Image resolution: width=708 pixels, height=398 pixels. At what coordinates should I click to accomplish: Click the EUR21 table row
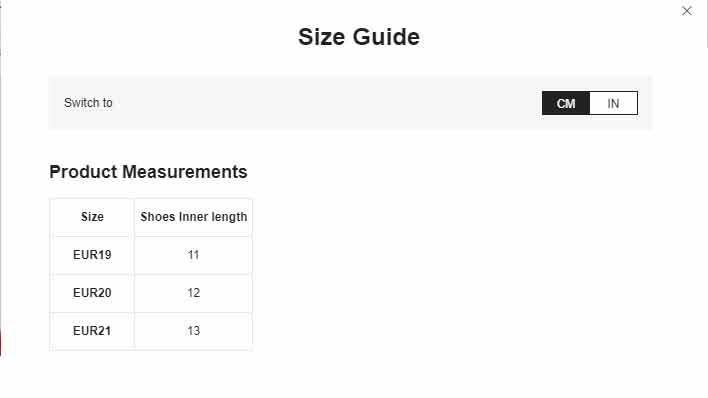151,331
